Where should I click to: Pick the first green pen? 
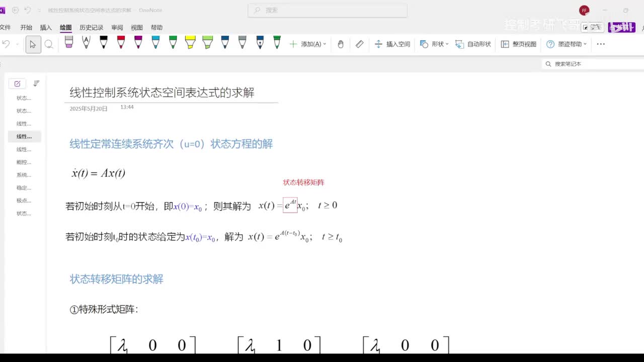pos(173,43)
